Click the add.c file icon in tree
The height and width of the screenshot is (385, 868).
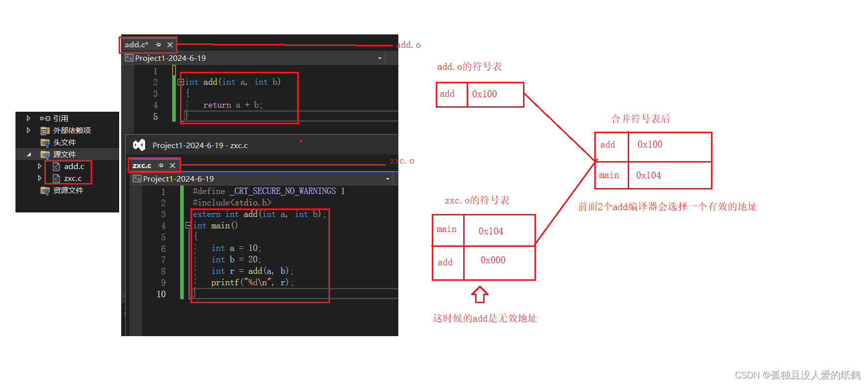pyautogui.click(x=56, y=166)
